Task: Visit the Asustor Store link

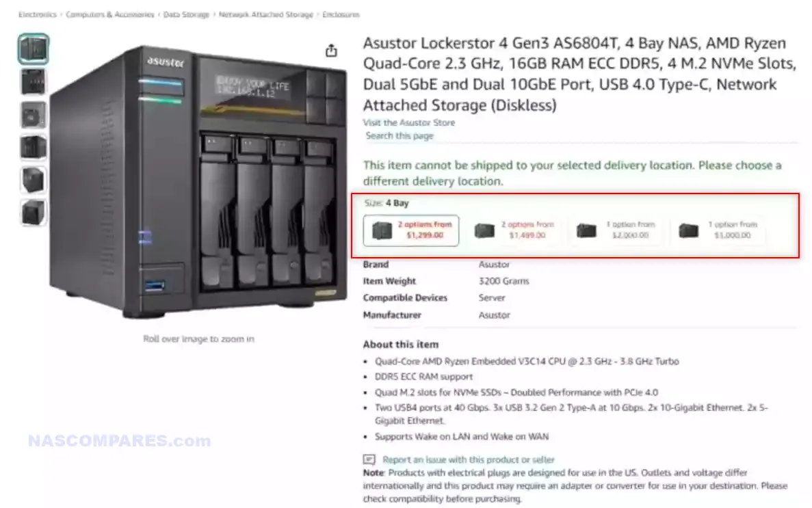Action: tap(409, 123)
